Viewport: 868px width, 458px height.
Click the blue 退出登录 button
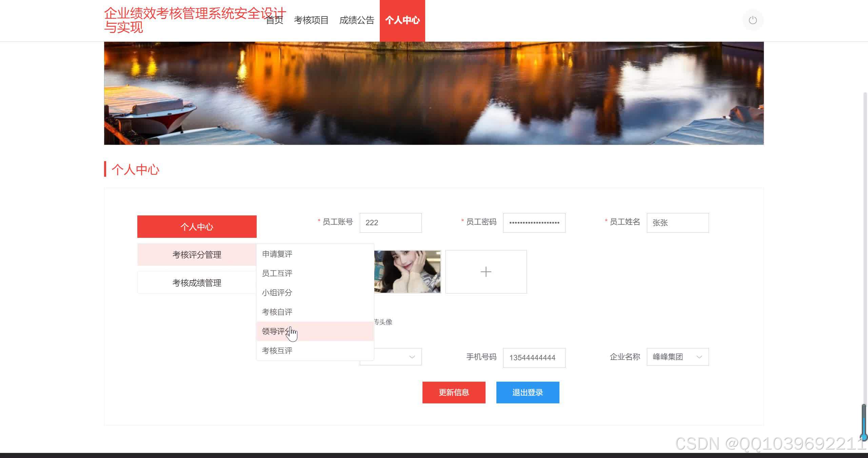point(528,393)
